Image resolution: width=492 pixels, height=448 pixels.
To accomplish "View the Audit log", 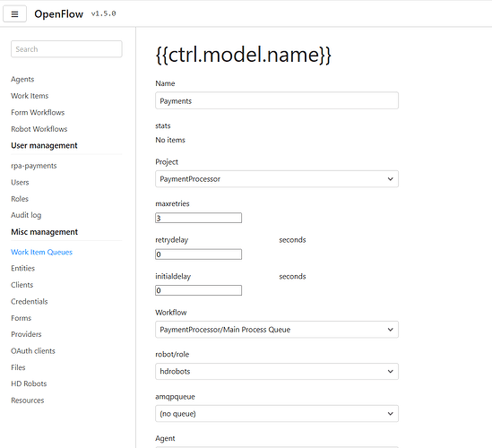I will tap(26, 215).
